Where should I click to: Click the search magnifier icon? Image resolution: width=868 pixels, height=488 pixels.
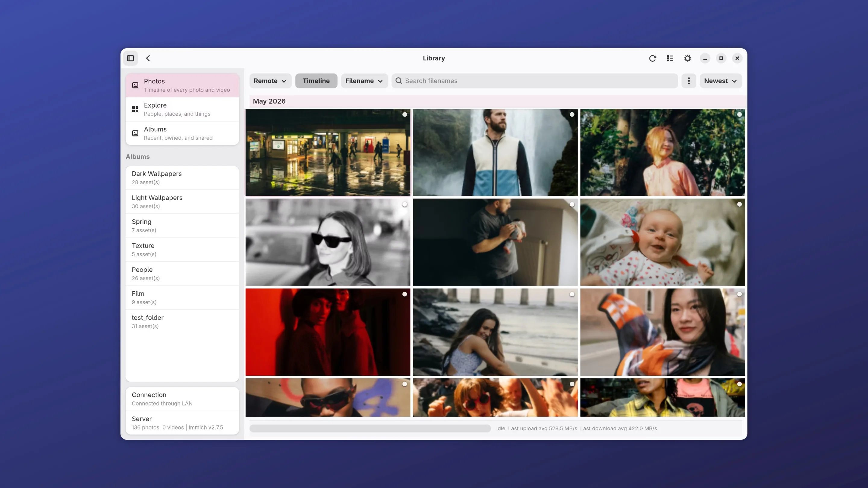point(399,81)
